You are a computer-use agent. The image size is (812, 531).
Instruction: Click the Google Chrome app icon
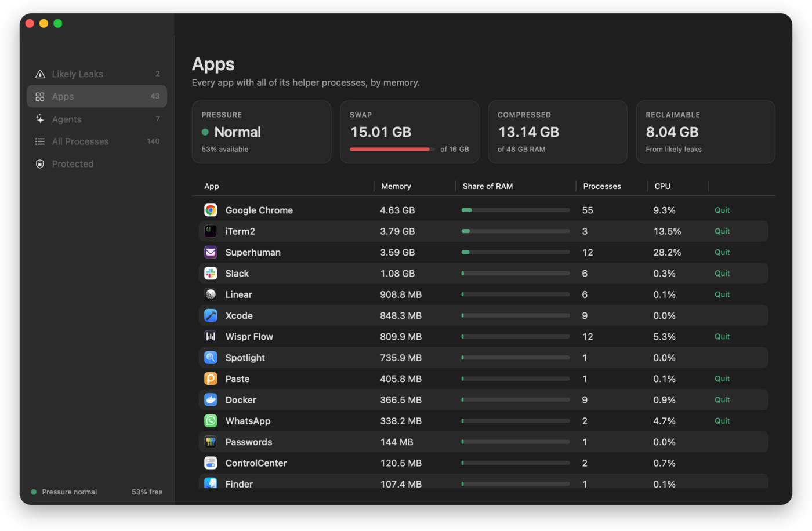[x=211, y=210]
